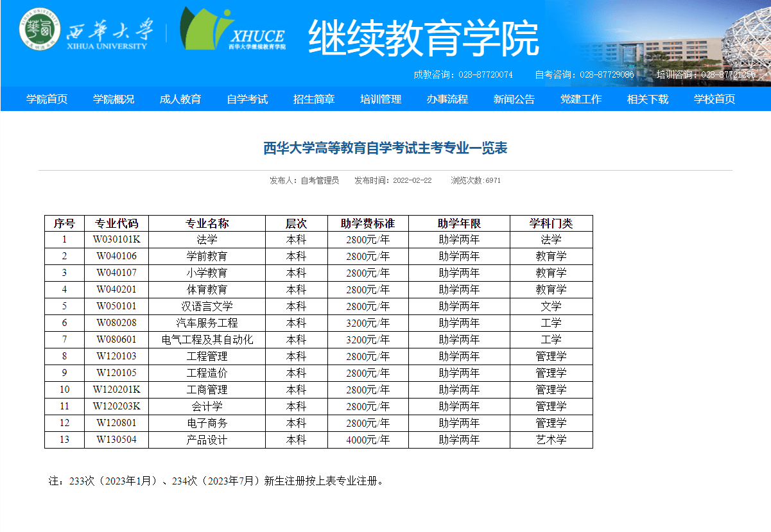Click code cell W120103

[117, 356]
